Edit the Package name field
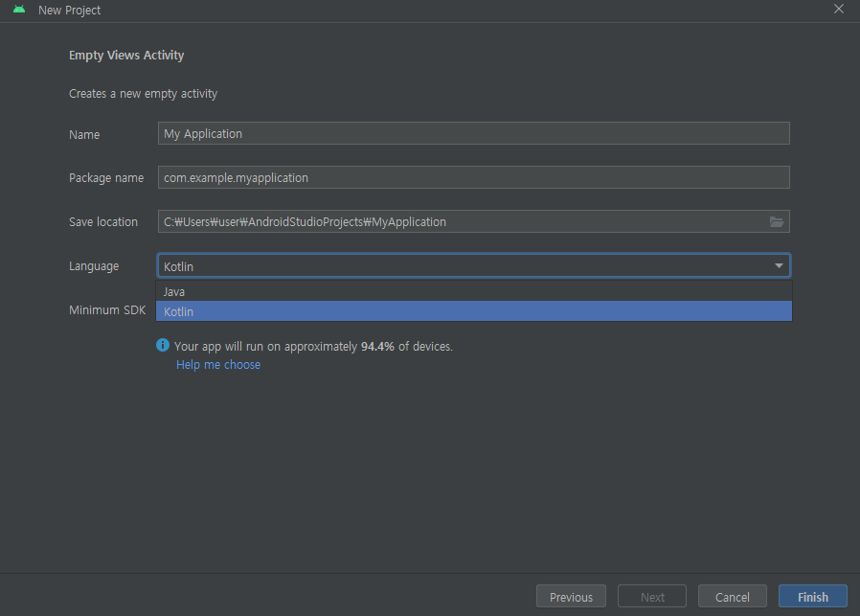Viewport: 860px width, 616px height. (x=474, y=177)
